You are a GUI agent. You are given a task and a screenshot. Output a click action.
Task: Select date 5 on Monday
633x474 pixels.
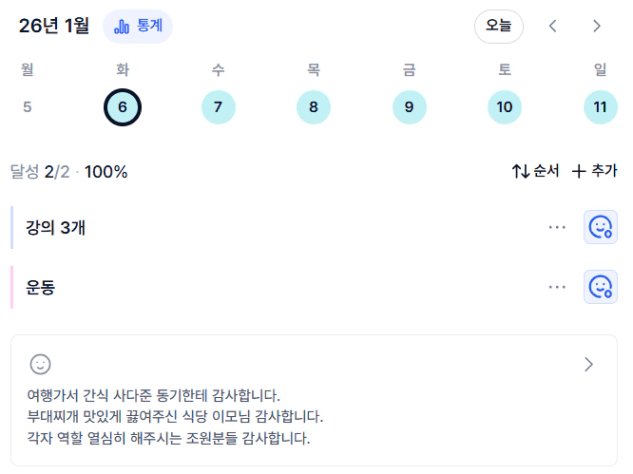pyautogui.click(x=27, y=107)
